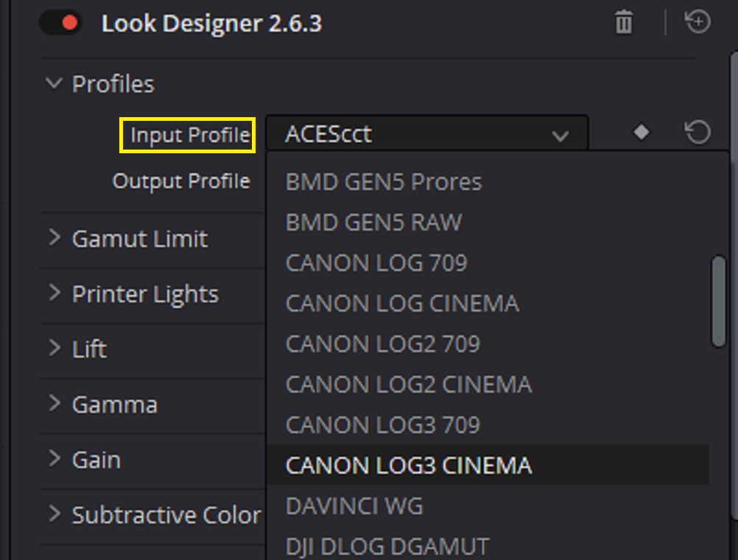Image resolution: width=738 pixels, height=560 pixels.
Task: Collapse the Profiles section
Action: (54, 83)
